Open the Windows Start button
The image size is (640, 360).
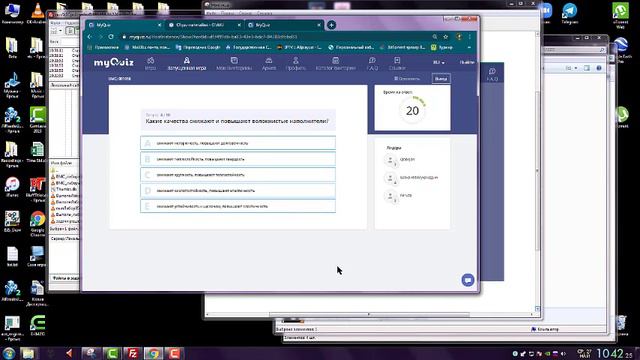point(9,353)
